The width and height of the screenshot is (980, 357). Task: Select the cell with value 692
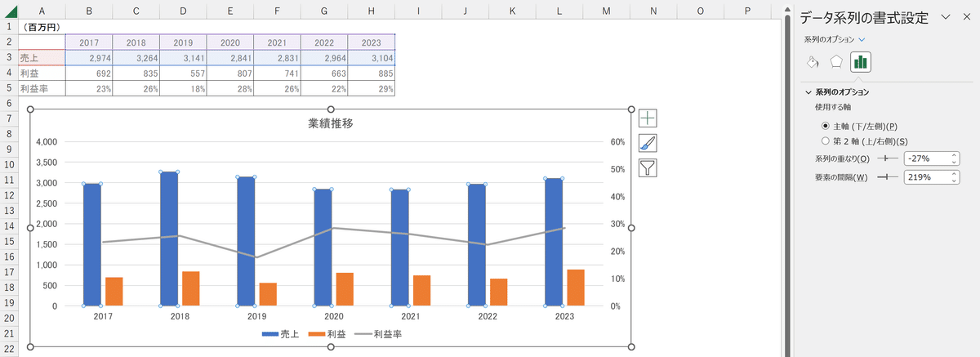coord(88,73)
